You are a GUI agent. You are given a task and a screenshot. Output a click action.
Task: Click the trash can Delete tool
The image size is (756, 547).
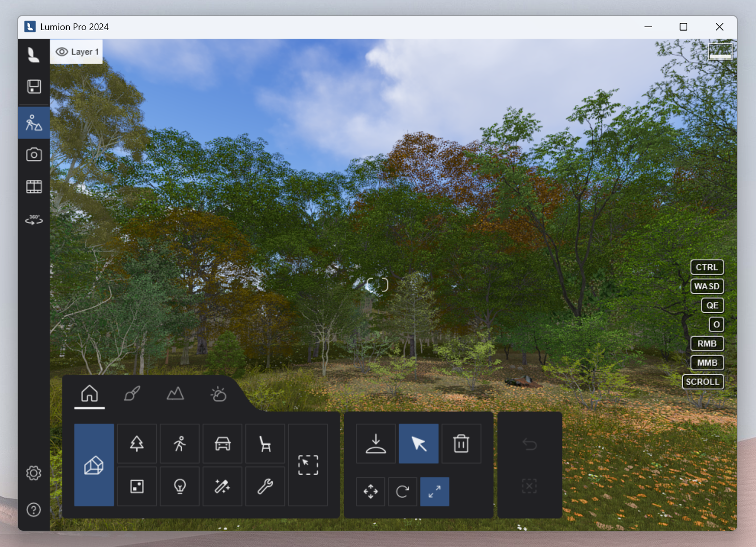pyautogui.click(x=461, y=444)
